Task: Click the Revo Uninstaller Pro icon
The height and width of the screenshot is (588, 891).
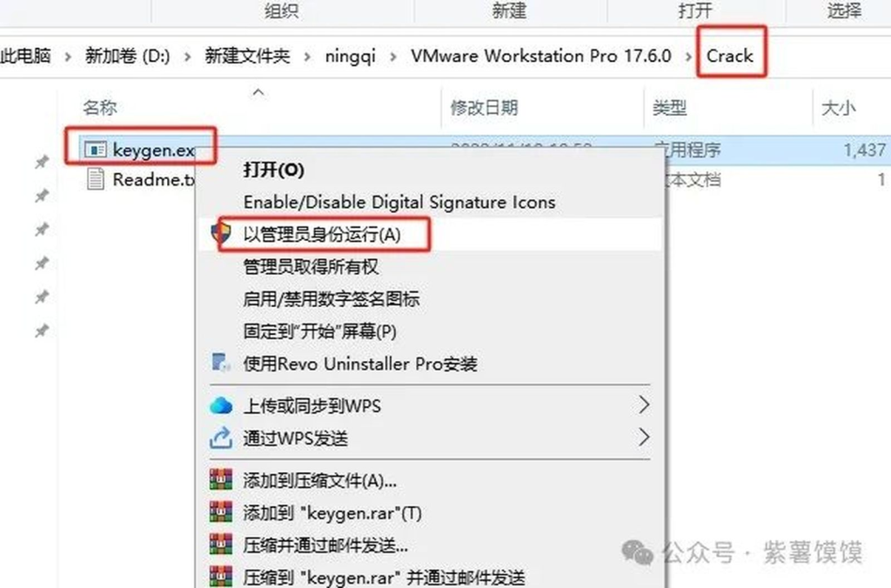Action: pyautogui.click(x=220, y=363)
